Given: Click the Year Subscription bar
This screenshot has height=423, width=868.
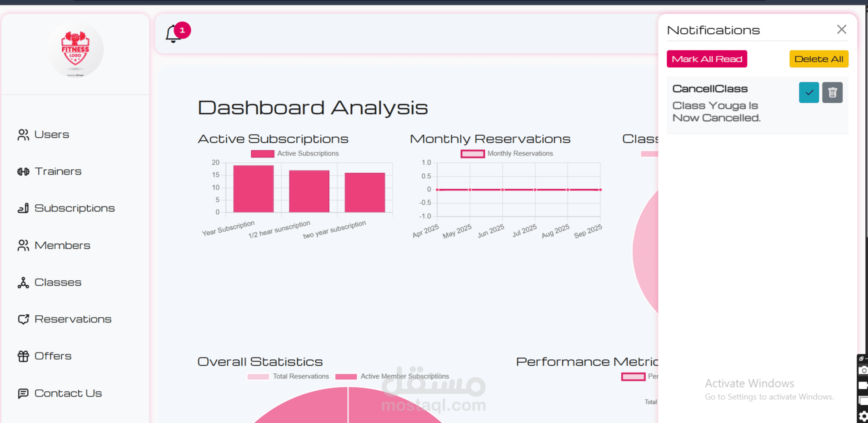Looking at the screenshot, I should [x=253, y=189].
